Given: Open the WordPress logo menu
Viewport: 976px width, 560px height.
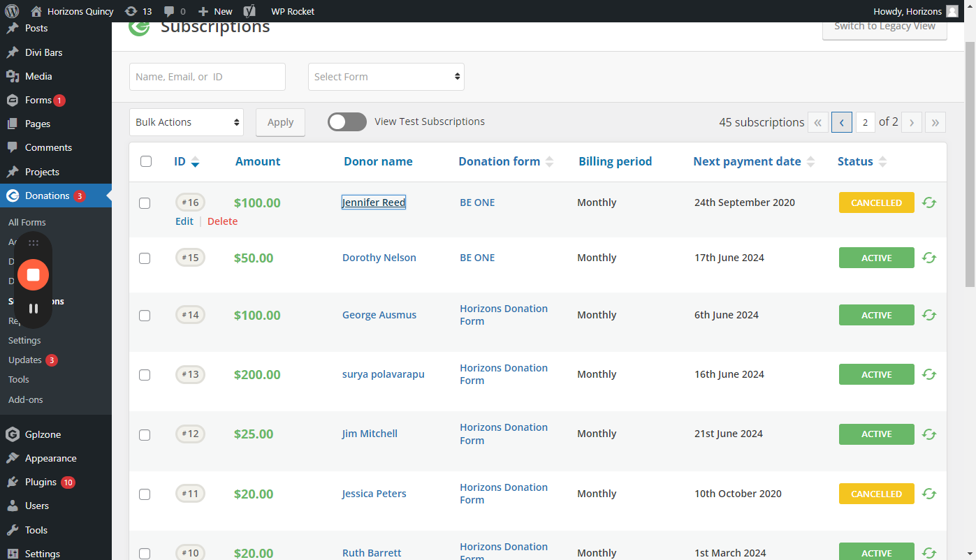Looking at the screenshot, I should coord(11,11).
